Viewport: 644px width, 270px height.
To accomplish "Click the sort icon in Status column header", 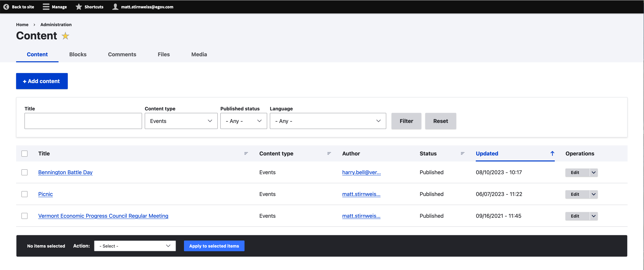I will pos(463,154).
